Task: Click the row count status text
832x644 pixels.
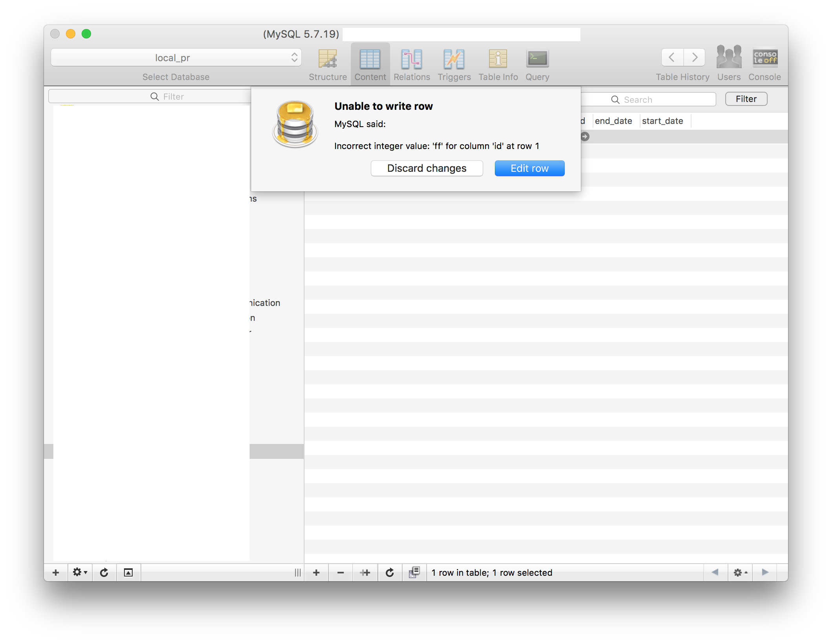Action: click(492, 573)
